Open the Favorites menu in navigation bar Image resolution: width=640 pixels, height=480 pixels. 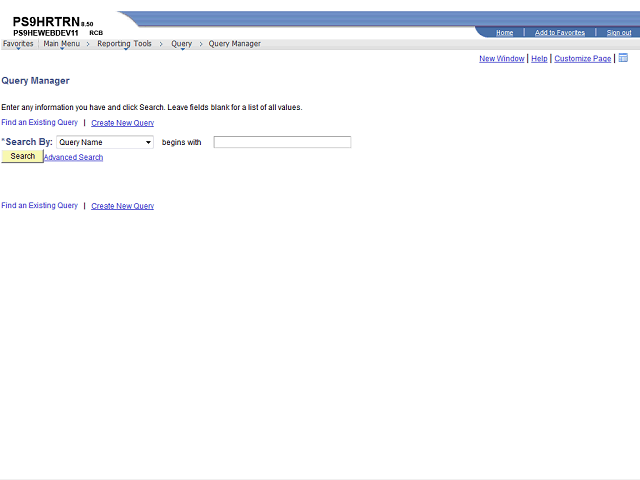click(x=18, y=44)
